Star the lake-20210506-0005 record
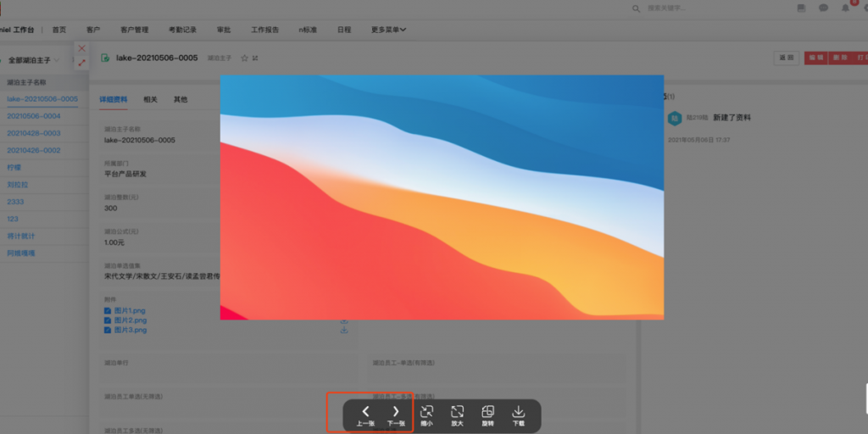Viewport: 868px width, 434px height. tap(244, 58)
